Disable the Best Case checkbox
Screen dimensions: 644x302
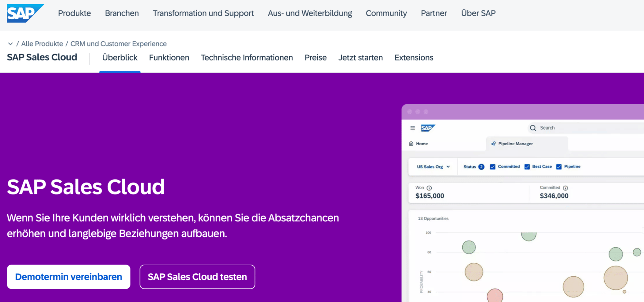pyautogui.click(x=527, y=166)
